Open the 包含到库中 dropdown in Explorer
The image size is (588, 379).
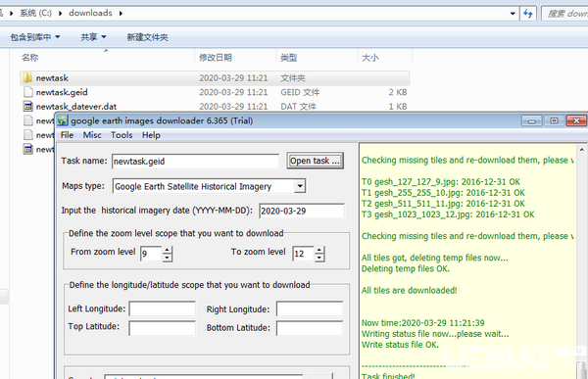[x=35, y=37]
